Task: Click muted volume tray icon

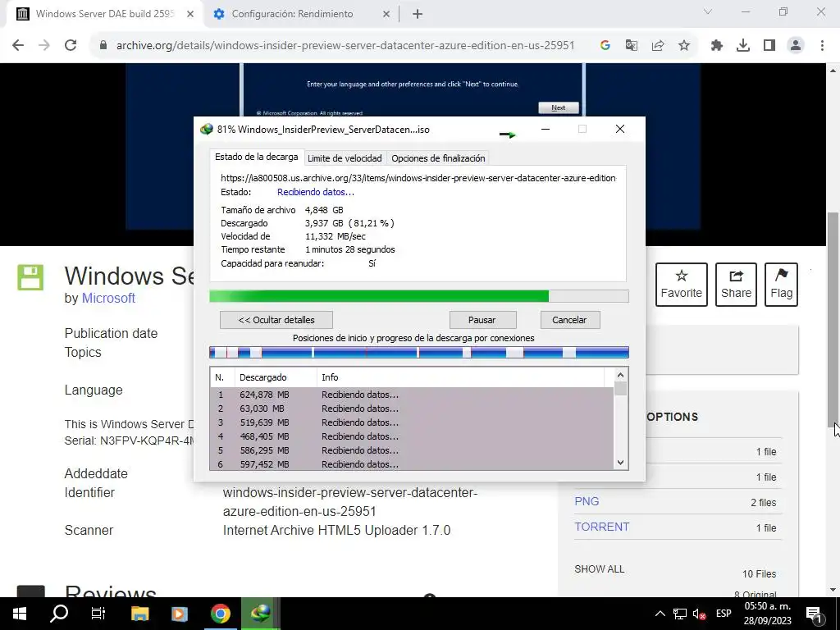Action: click(699, 614)
